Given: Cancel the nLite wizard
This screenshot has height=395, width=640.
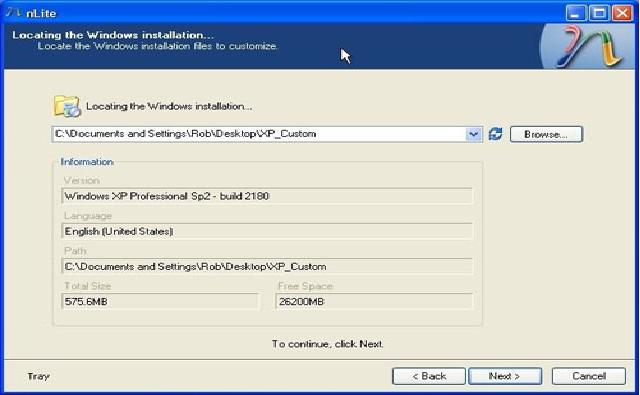Looking at the screenshot, I should pos(589,376).
